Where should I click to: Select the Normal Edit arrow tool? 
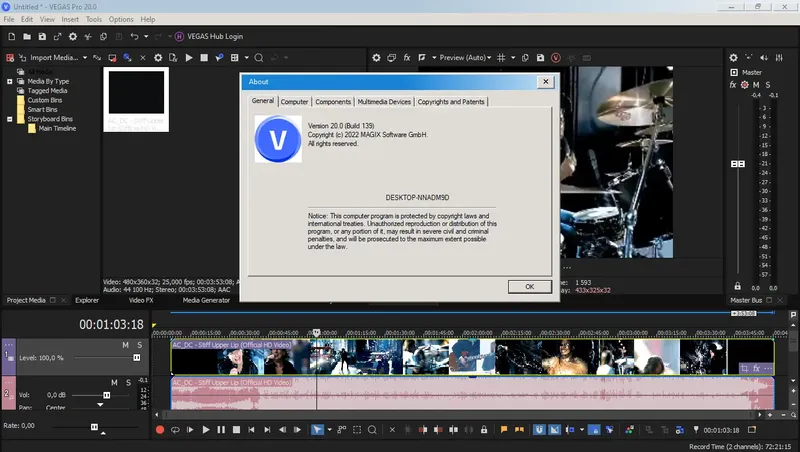point(317,430)
